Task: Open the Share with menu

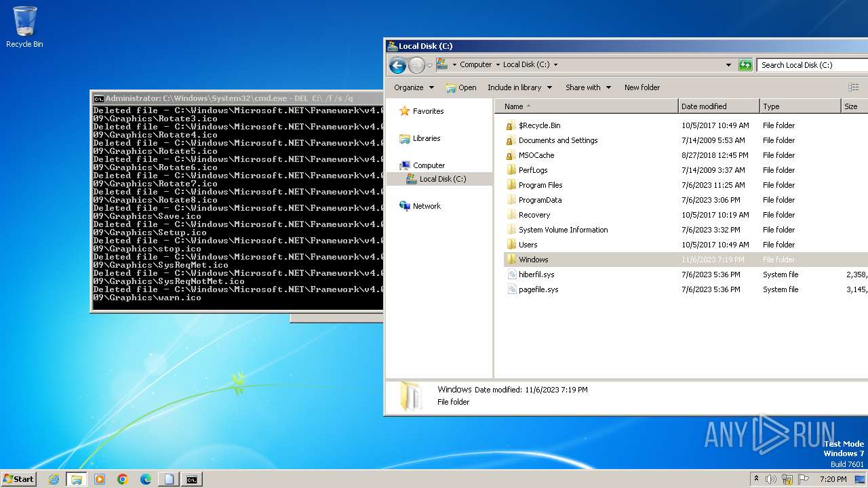Action: [588, 87]
